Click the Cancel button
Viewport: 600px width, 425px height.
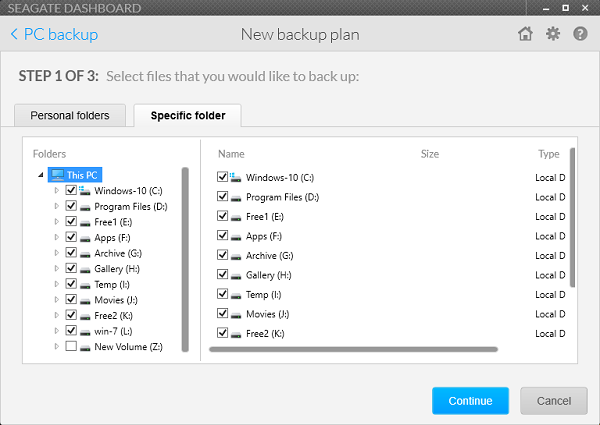tap(554, 401)
